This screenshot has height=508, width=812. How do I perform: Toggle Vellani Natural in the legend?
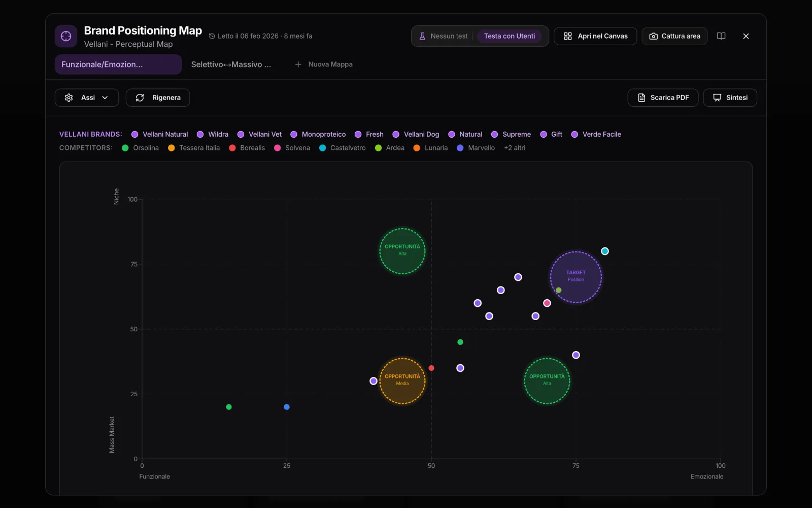(159, 134)
